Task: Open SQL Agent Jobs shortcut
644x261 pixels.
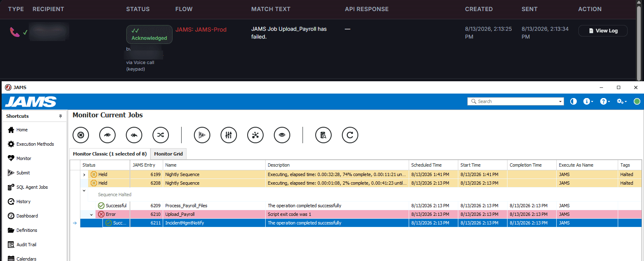Action: pos(28,187)
